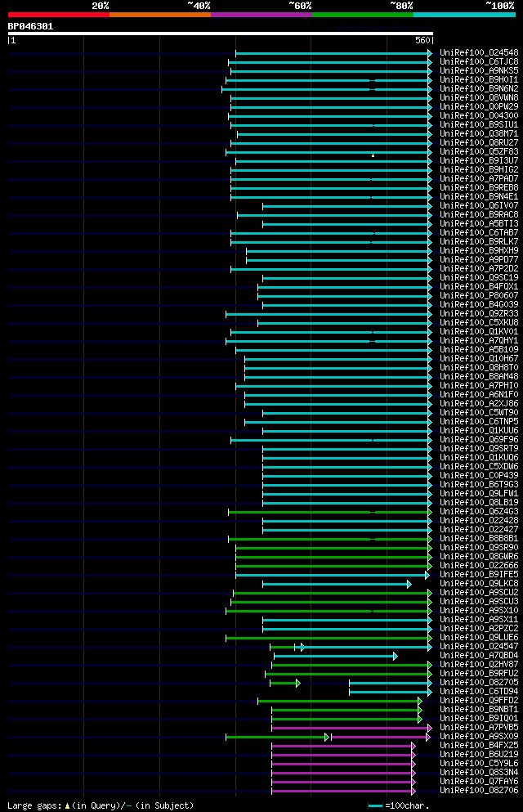The image size is (523, 812).
Task: Click the UniRef100_C0P439 label
Action: [x=479, y=475]
